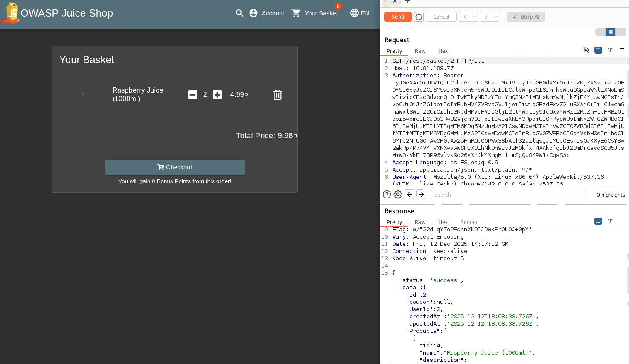Go to next request in Repeater history
The image size is (629, 364).
point(486,17)
